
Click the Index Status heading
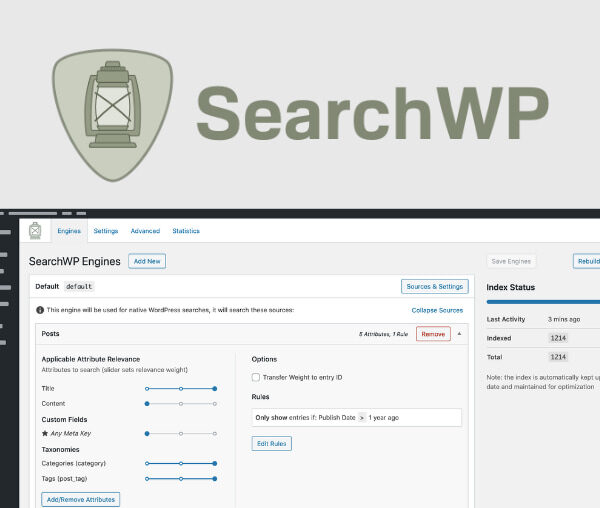point(510,287)
